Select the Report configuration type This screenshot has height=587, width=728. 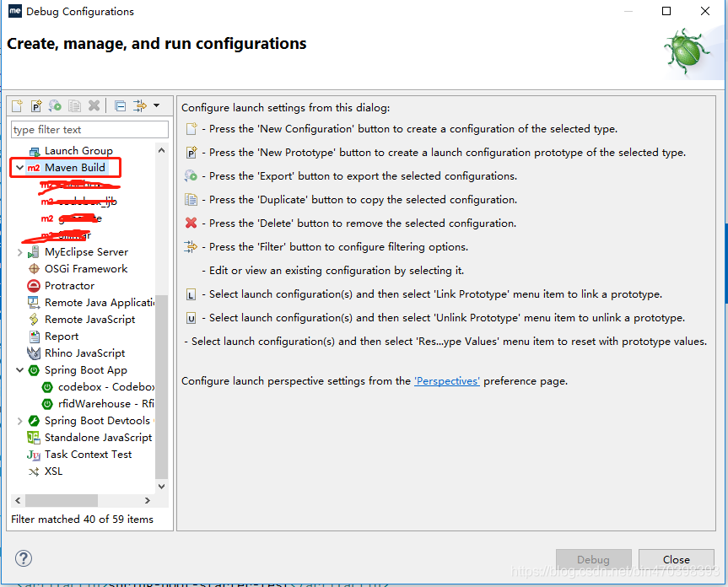[x=62, y=337]
